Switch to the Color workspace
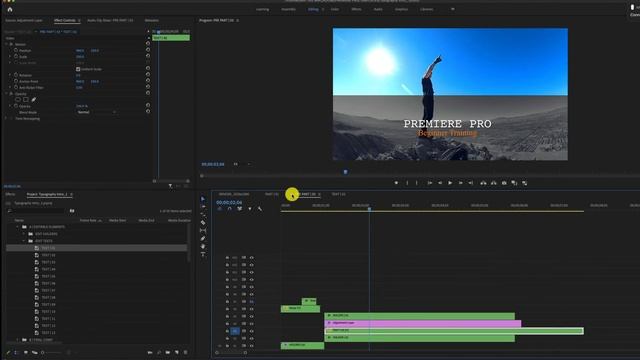This screenshot has height=360, width=640. [x=335, y=9]
